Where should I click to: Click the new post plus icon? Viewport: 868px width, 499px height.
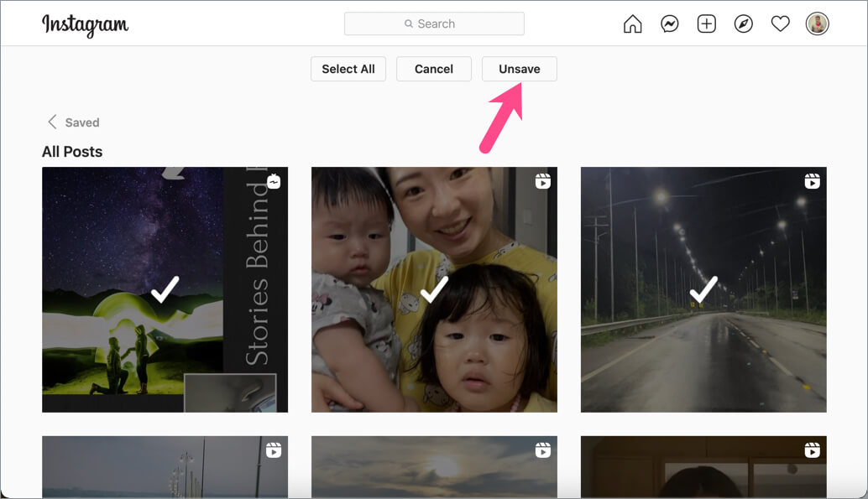pos(706,23)
